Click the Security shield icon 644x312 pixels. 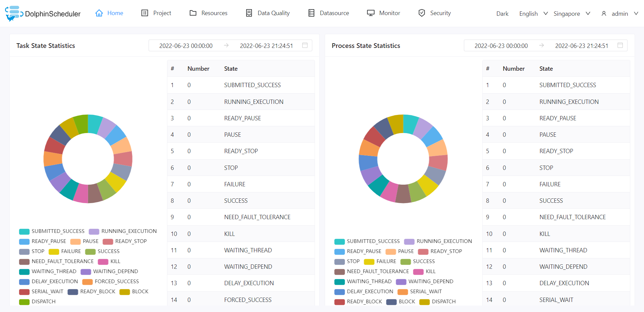pos(422,13)
